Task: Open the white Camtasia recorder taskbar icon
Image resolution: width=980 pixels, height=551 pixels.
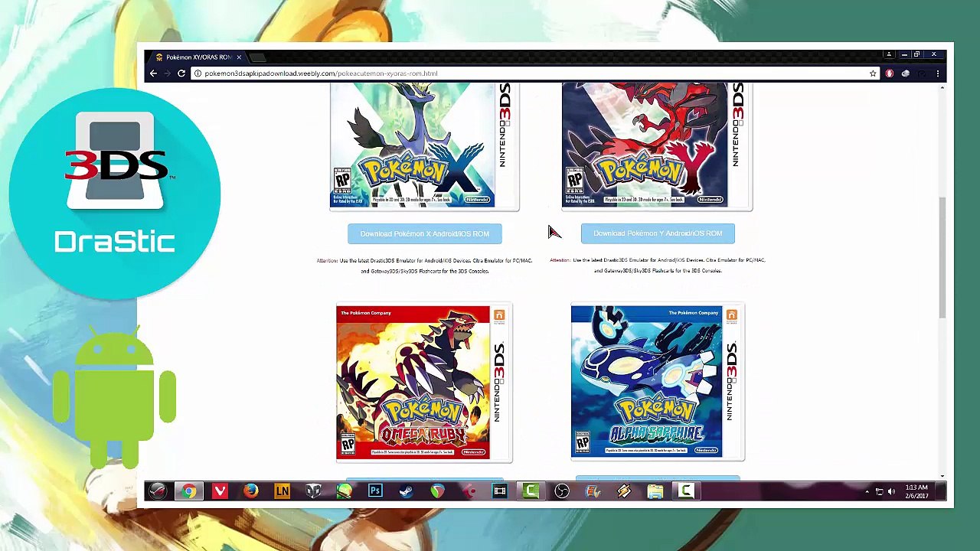Action: [x=686, y=491]
